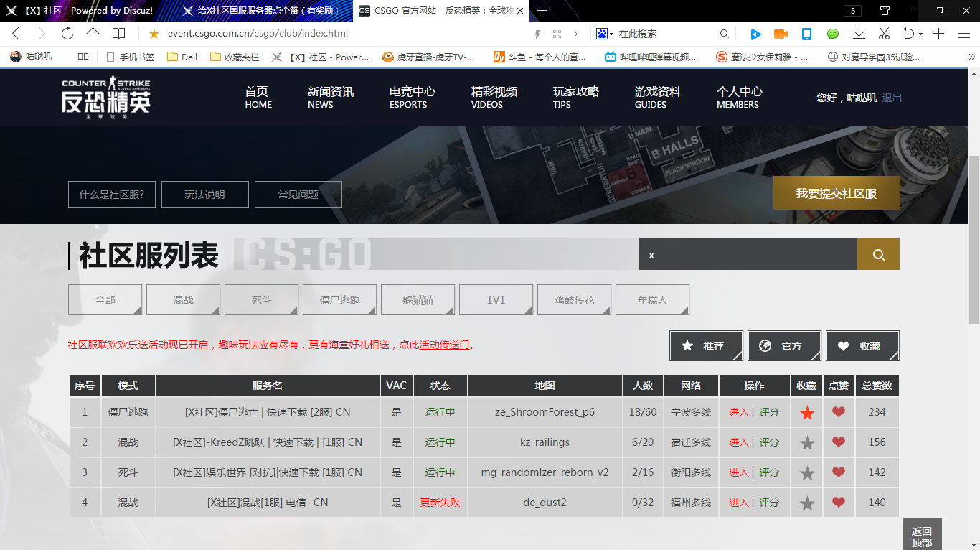980x550 pixels.
Task: Click the scissors screenshot tool icon
Action: click(884, 34)
